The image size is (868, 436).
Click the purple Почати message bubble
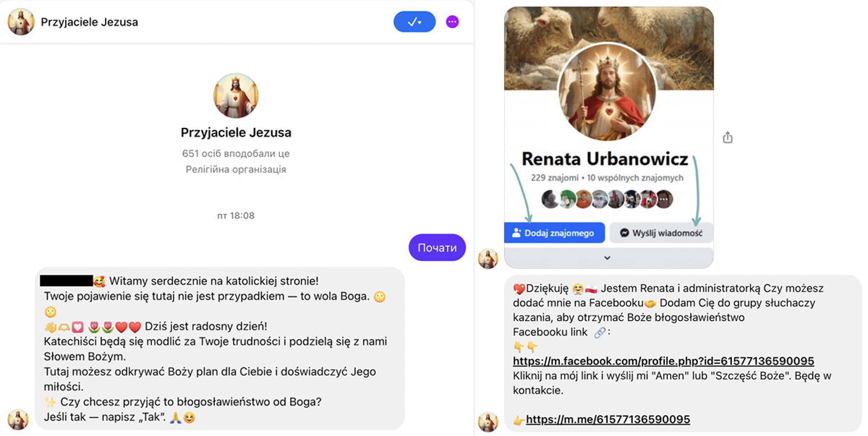[x=437, y=247]
